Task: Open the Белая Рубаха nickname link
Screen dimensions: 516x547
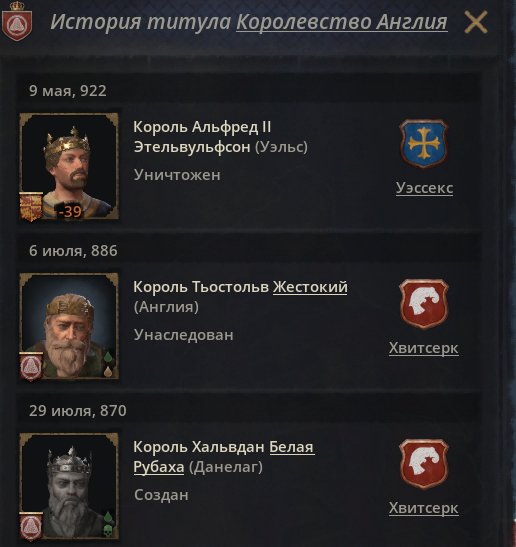Action: pos(224,457)
